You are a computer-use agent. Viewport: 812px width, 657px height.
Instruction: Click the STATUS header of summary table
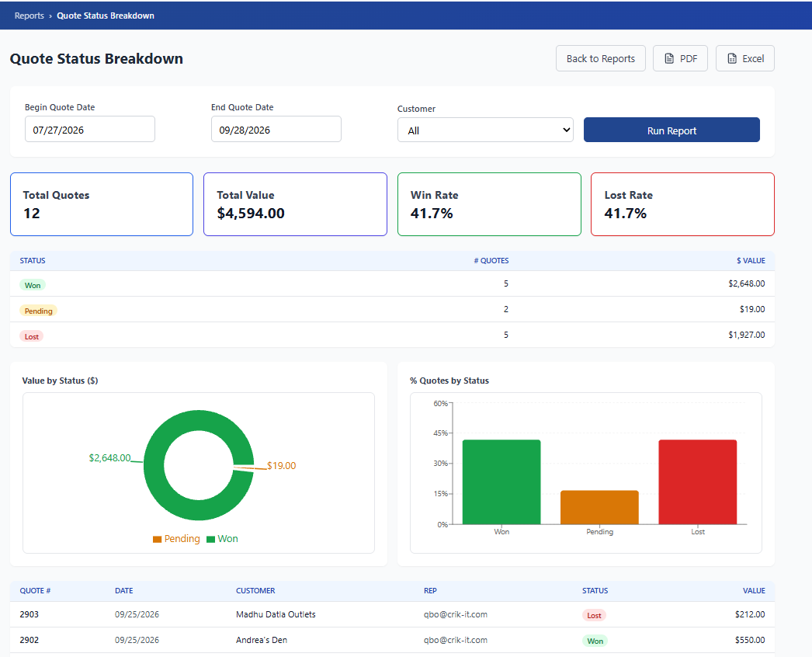(33, 261)
